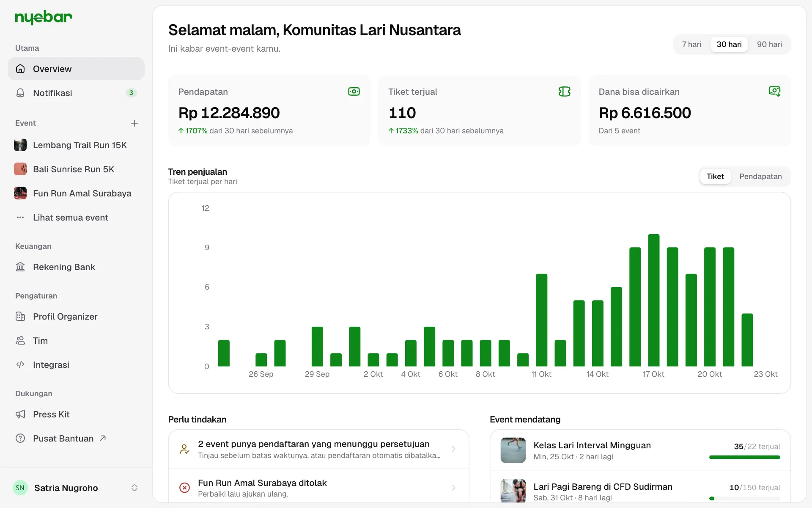This screenshot has height=508, width=812.
Task: Open the Integrasi settings page
Action: coord(76,365)
